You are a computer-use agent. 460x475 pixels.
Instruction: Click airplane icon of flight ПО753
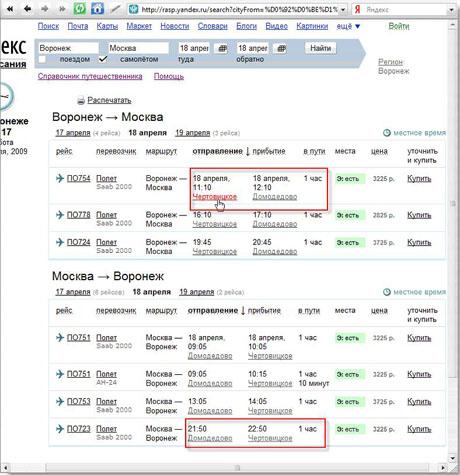[60, 401]
